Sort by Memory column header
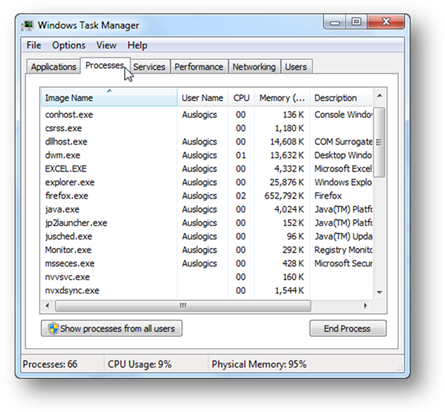445x412 pixels. point(282,98)
